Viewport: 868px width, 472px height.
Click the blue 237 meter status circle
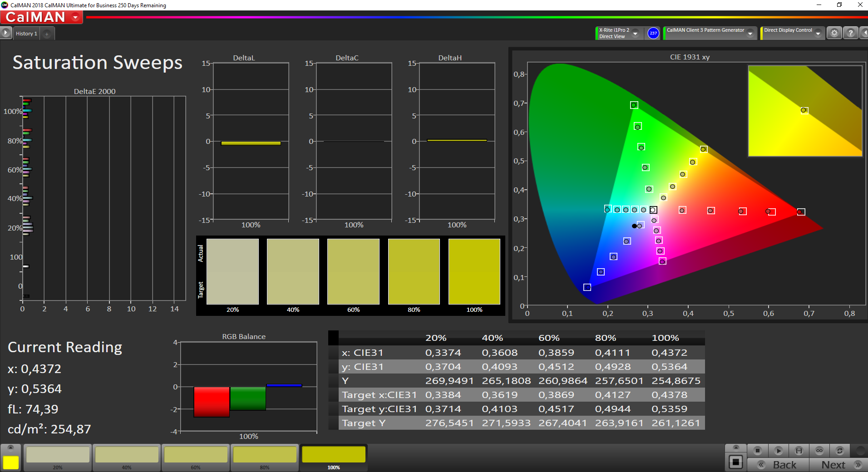653,33
